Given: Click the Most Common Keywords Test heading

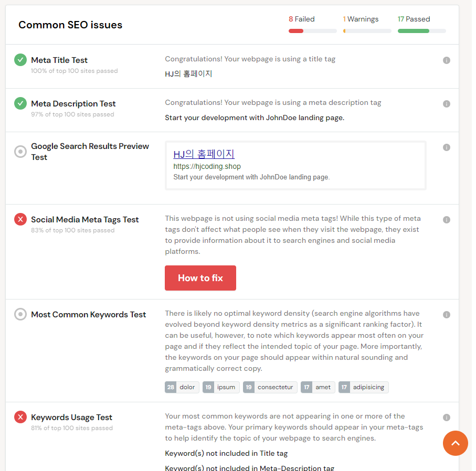Looking at the screenshot, I should pos(88,314).
